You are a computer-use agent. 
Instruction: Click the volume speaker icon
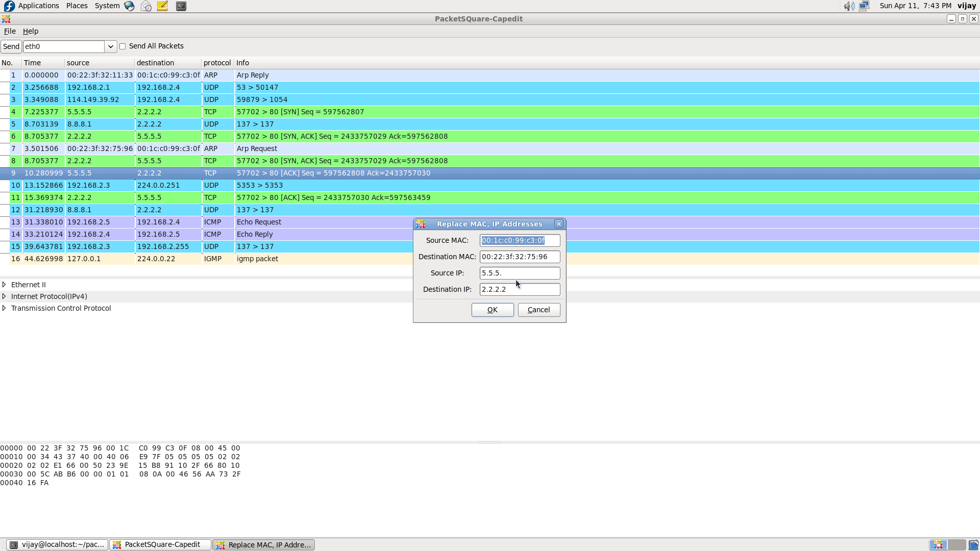(x=849, y=6)
